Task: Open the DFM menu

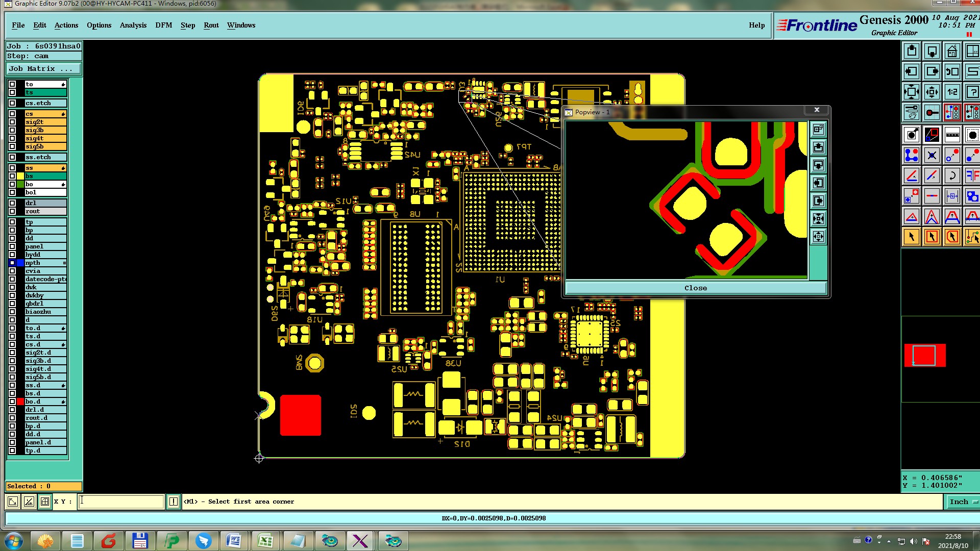Action: [x=164, y=25]
